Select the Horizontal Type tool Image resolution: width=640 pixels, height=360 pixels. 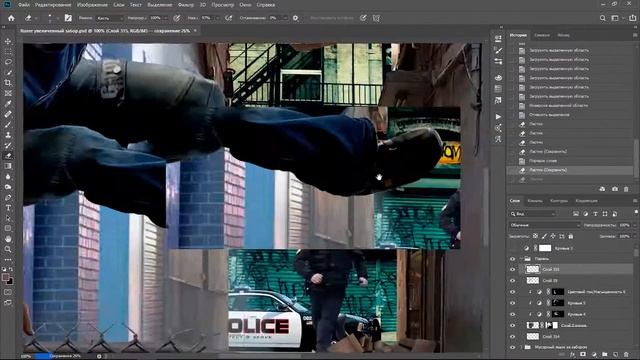8,208
